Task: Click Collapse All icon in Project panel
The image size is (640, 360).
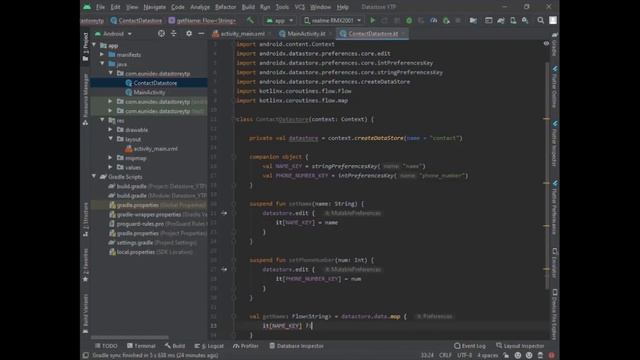Action: [174, 33]
